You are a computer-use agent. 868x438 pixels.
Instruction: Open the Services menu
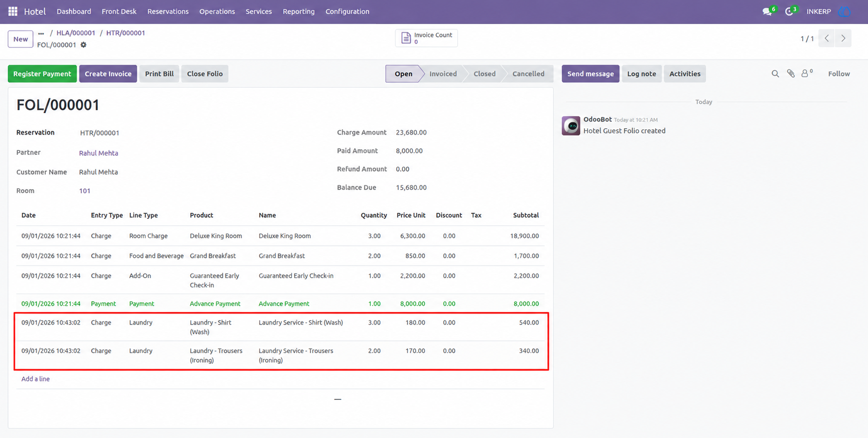coord(259,11)
